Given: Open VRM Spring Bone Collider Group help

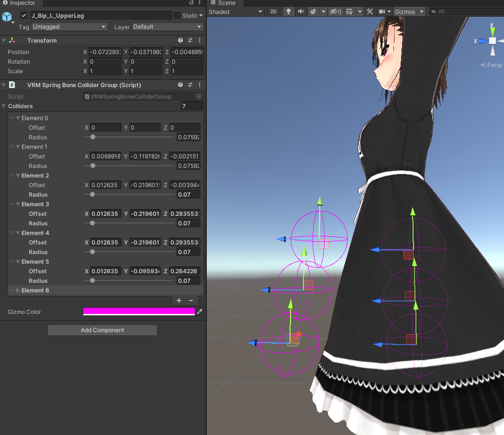Looking at the screenshot, I should coord(180,85).
